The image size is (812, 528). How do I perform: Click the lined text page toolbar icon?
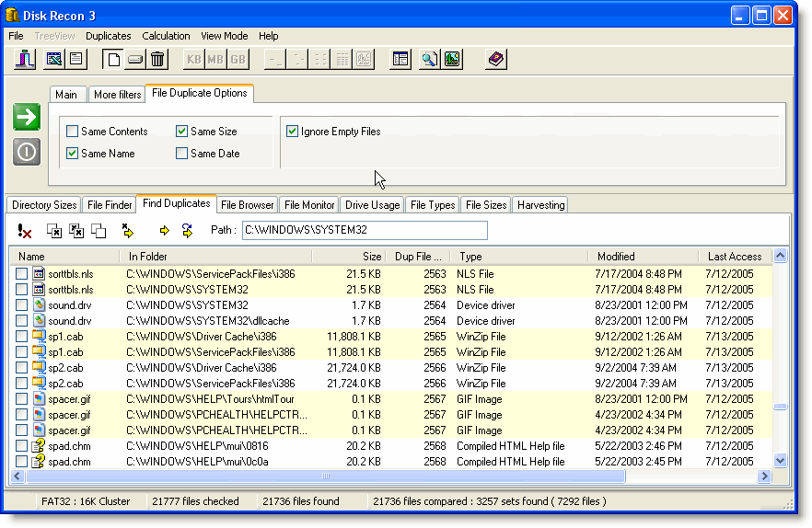coord(76,59)
